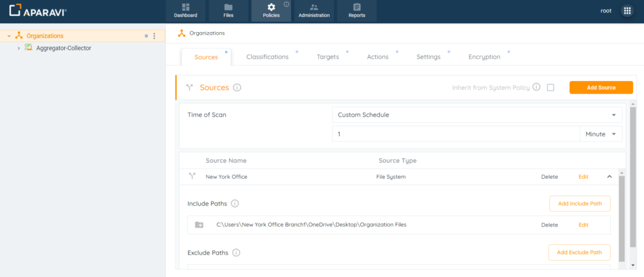Switch to the Targets tab

click(328, 57)
